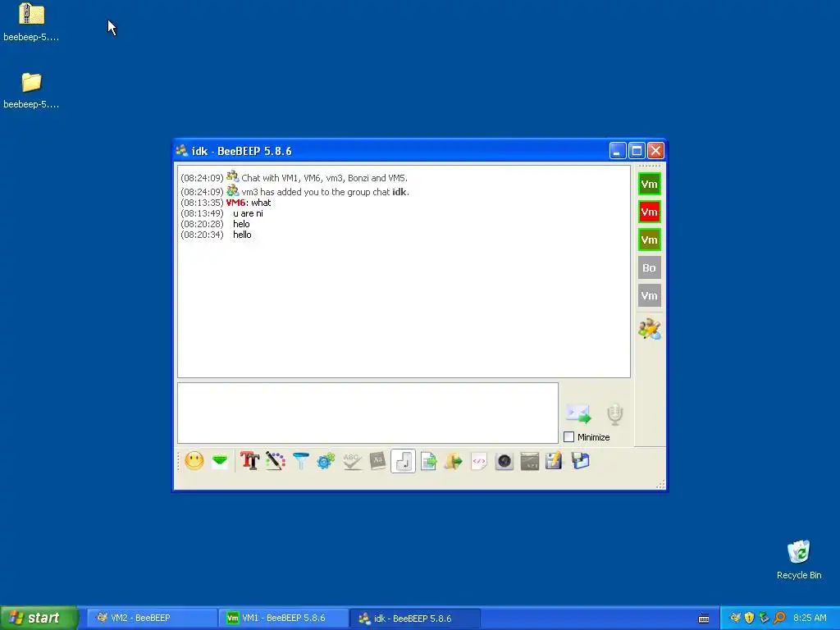Click the window resize grip corner
This screenshot has width=840, height=630.
click(660, 484)
